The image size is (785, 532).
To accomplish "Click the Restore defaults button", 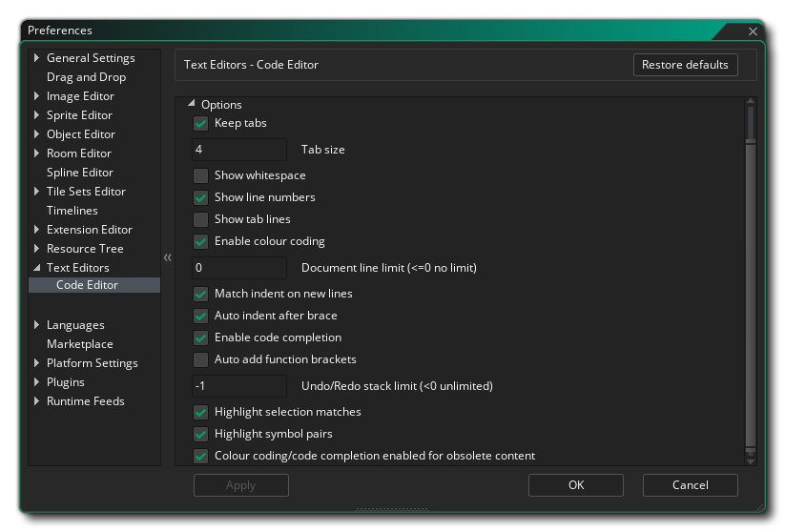I will (x=685, y=65).
